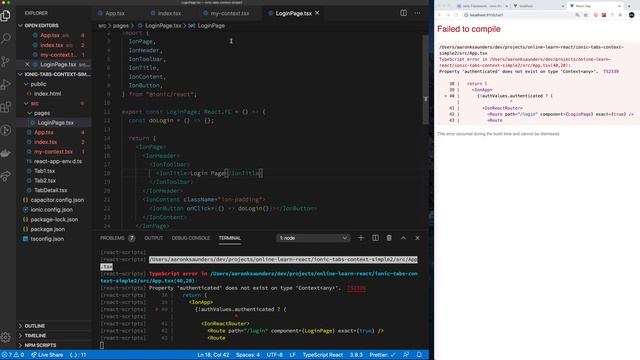Open package-lock.json in the file tree
This screenshot has height=360, width=640.
(54, 219)
